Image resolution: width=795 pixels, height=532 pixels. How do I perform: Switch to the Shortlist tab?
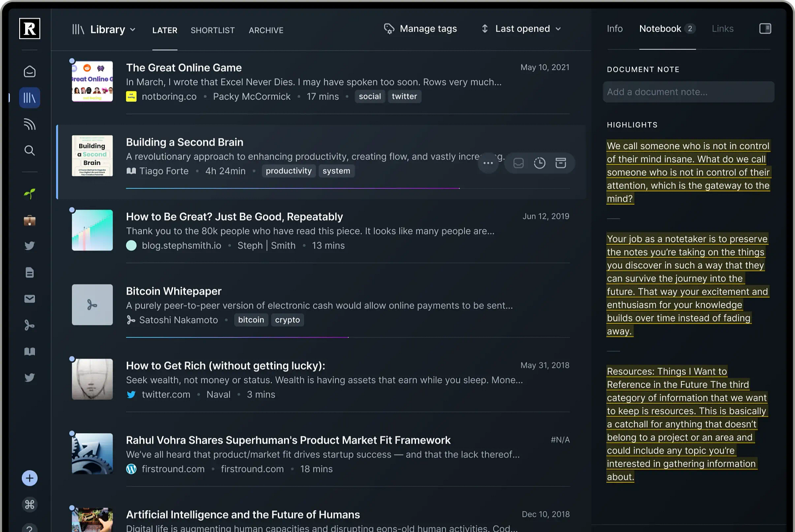click(x=212, y=31)
